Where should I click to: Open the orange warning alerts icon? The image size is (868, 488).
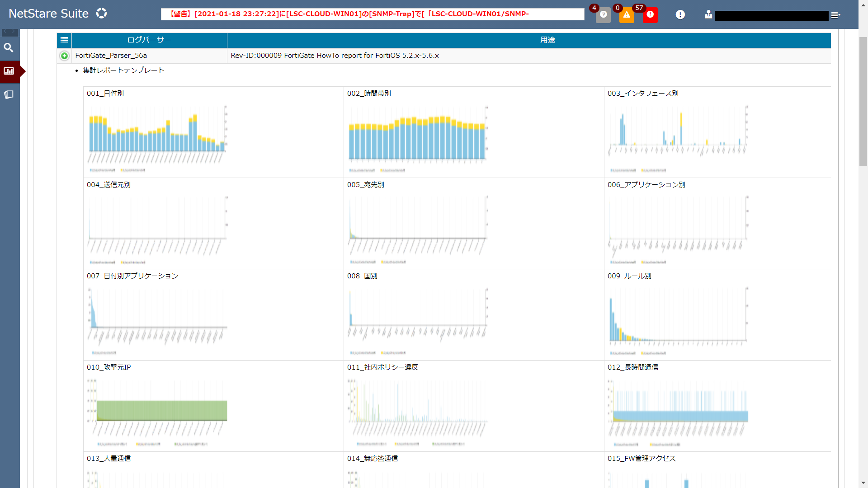point(627,15)
